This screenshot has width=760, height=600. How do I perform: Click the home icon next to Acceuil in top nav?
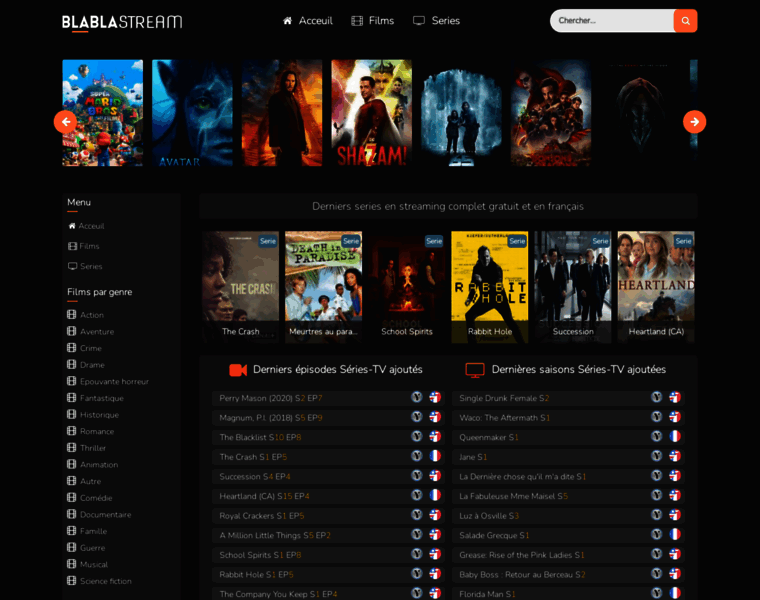pos(287,20)
